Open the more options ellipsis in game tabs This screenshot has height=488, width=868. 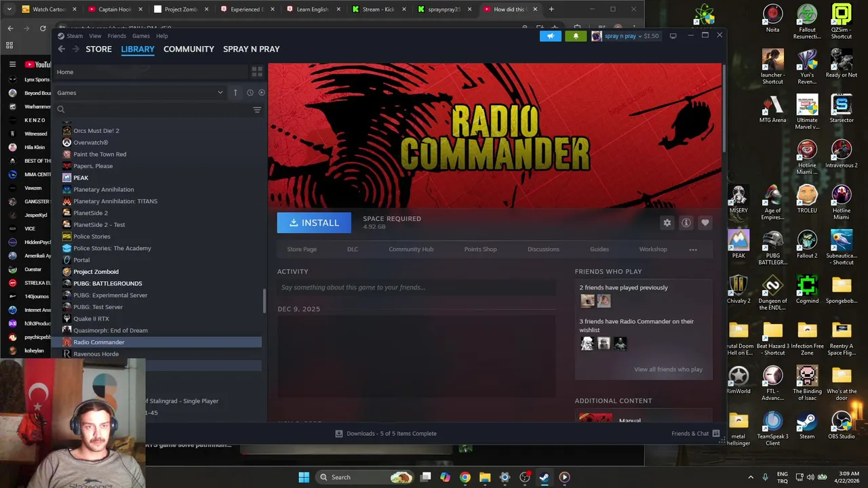693,249
